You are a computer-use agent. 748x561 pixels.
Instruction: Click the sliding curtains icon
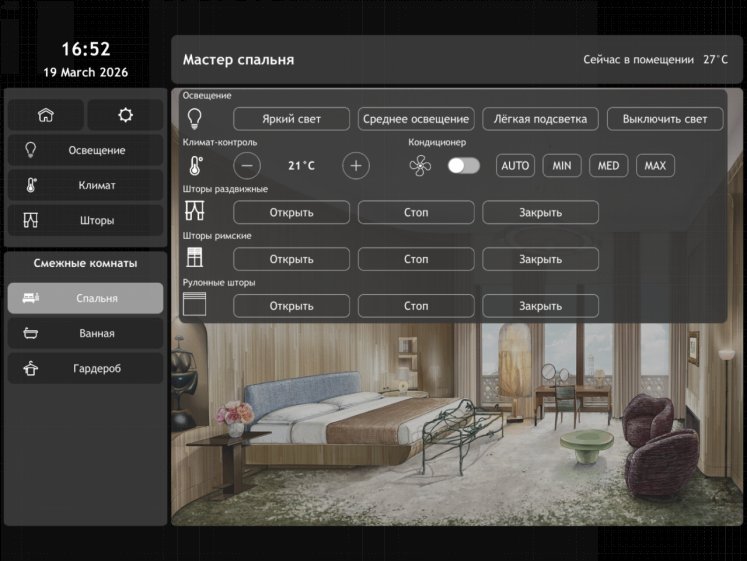[x=195, y=212]
